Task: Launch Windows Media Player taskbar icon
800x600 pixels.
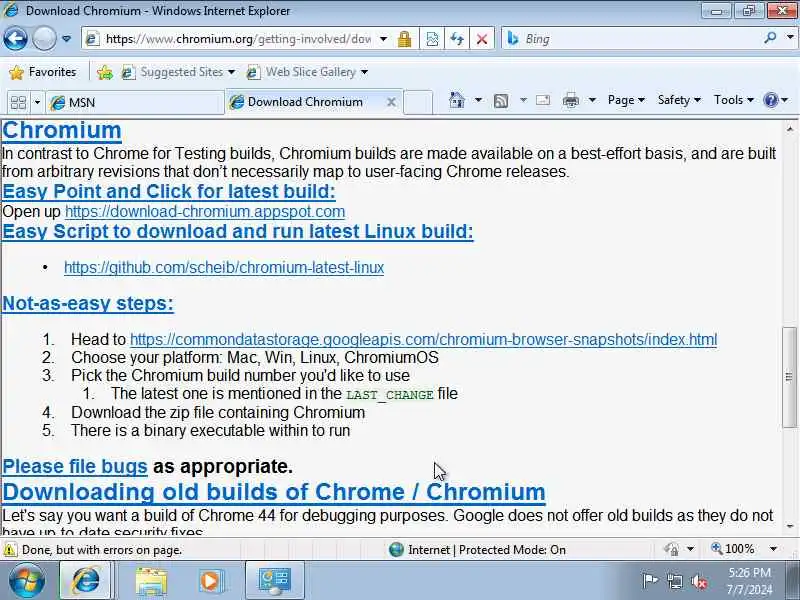Action: click(211, 580)
